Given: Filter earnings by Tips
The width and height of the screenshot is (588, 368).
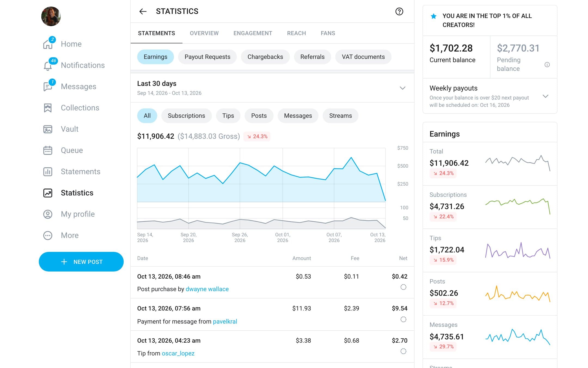Looking at the screenshot, I should click(228, 116).
